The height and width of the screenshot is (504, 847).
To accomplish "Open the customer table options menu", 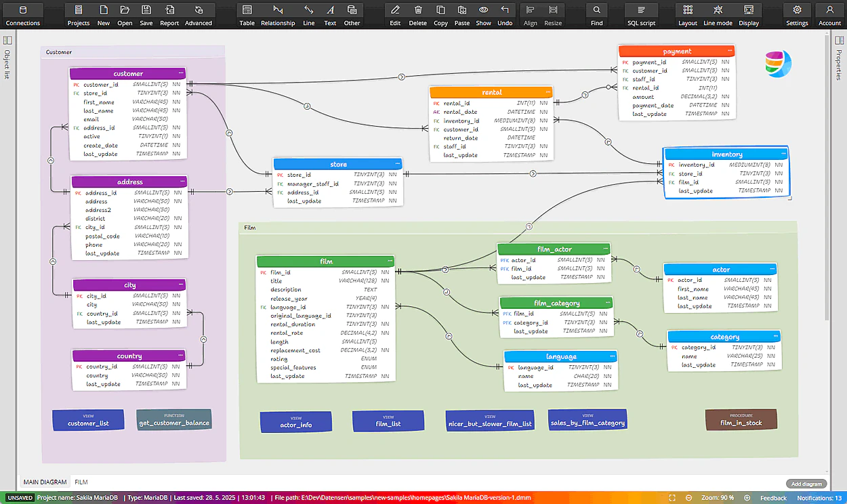I will tap(180, 73).
